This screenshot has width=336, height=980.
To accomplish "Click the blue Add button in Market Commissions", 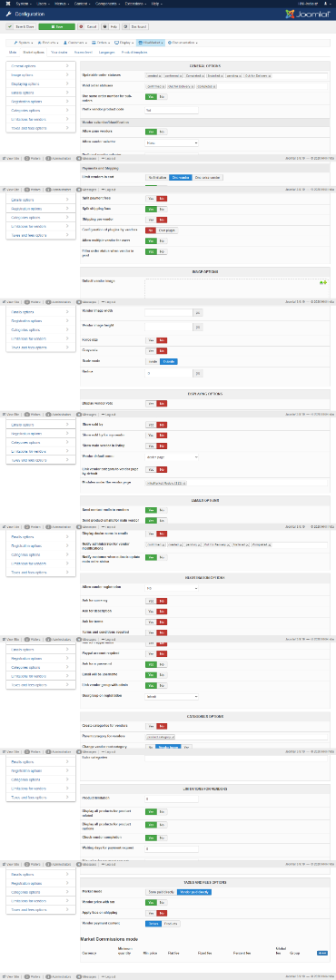I will [322, 953].
